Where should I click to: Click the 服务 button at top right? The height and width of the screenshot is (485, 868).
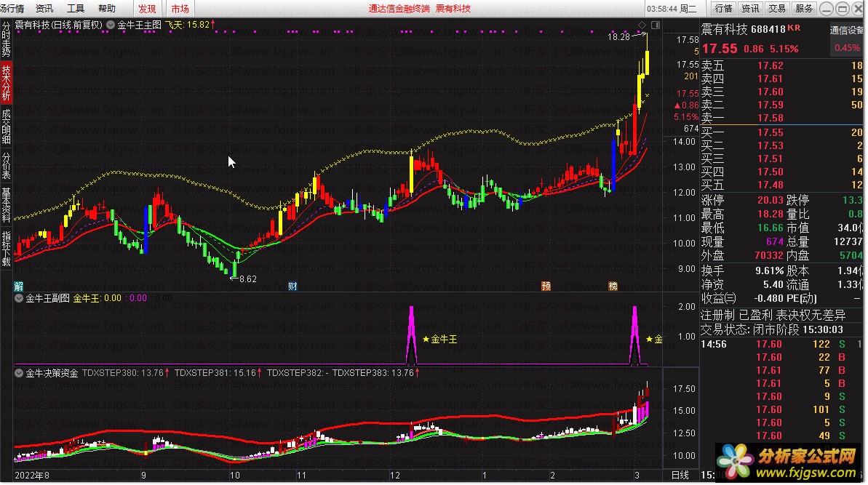[x=803, y=8]
